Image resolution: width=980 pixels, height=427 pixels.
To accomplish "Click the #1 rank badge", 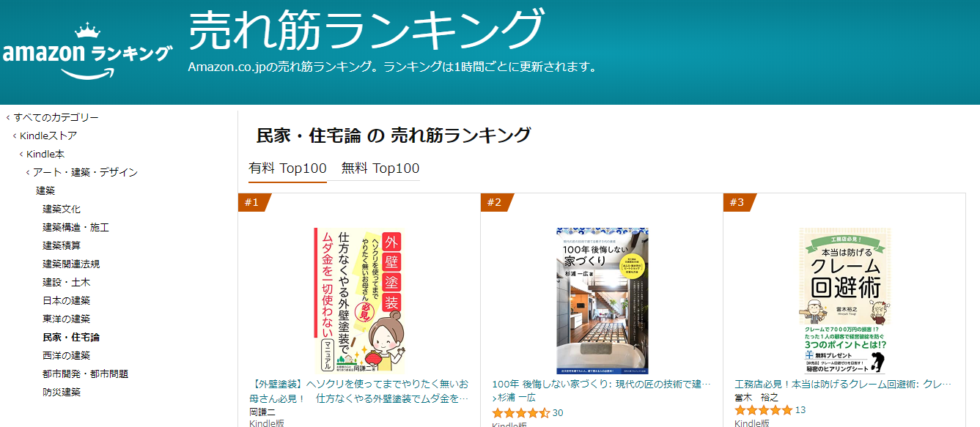I will tap(254, 202).
